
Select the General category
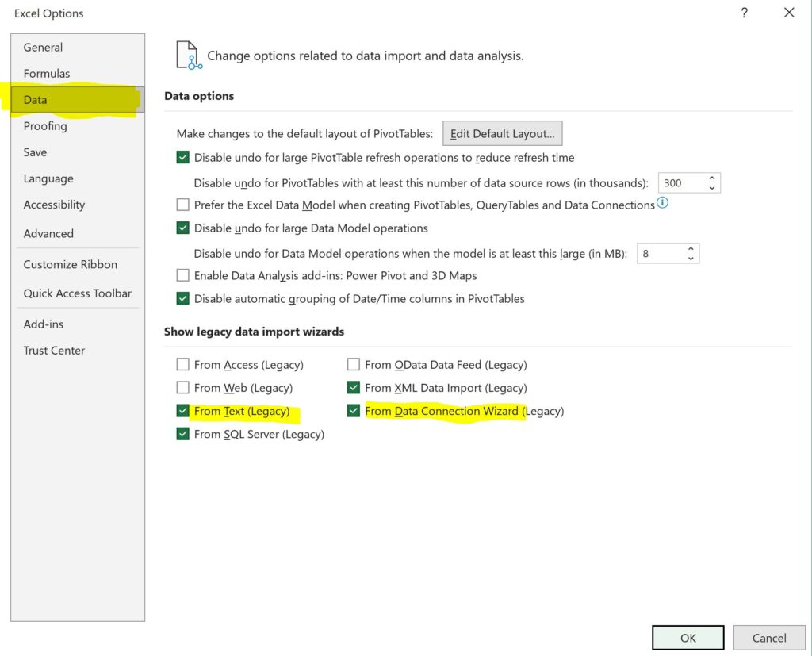click(77, 47)
